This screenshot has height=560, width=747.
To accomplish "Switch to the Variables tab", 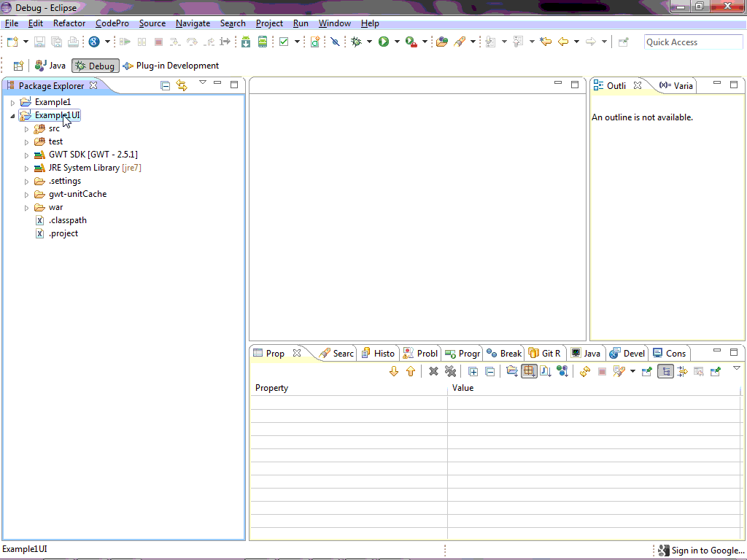I will (x=676, y=86).
